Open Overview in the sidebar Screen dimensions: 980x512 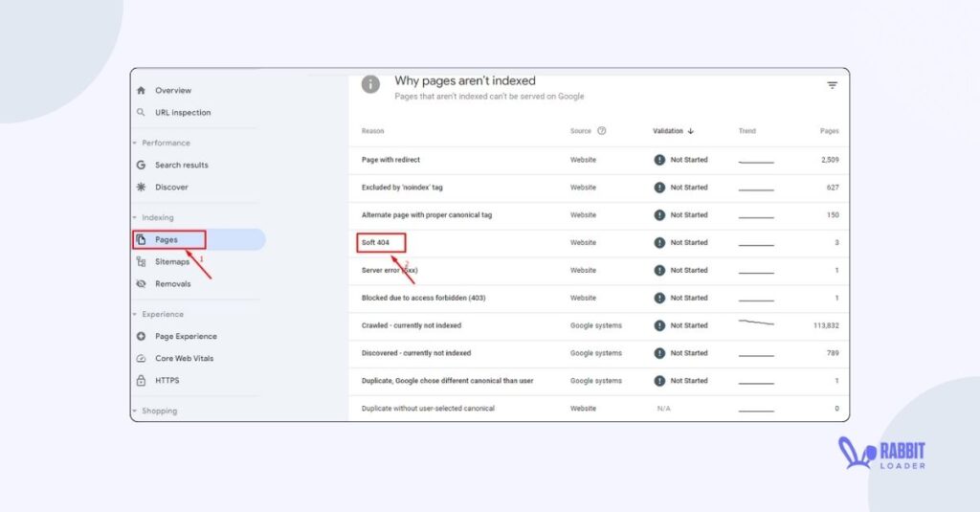(x=173, y=91)
